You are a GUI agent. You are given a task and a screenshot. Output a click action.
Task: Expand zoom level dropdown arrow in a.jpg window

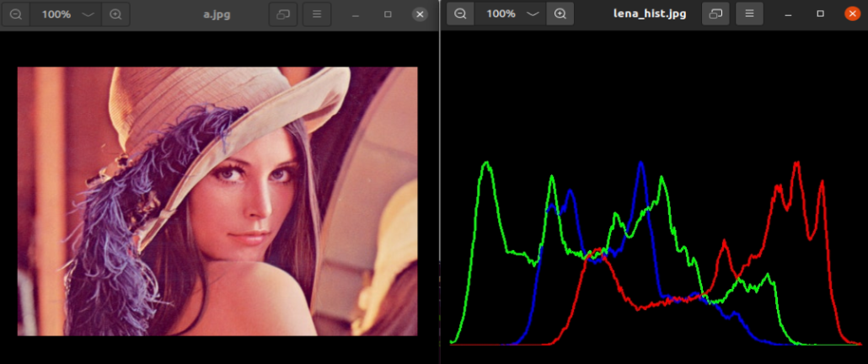click(x=88, y=14)
